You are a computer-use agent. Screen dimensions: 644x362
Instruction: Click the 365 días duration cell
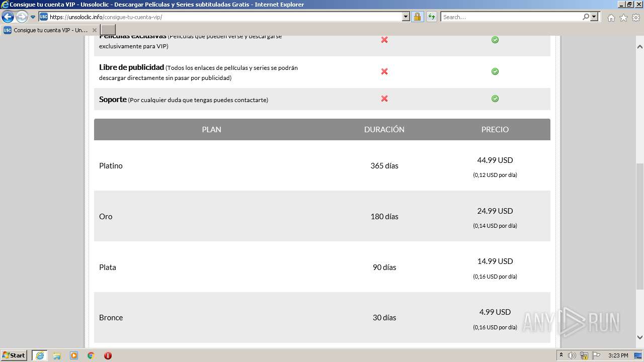coord(384,165)
